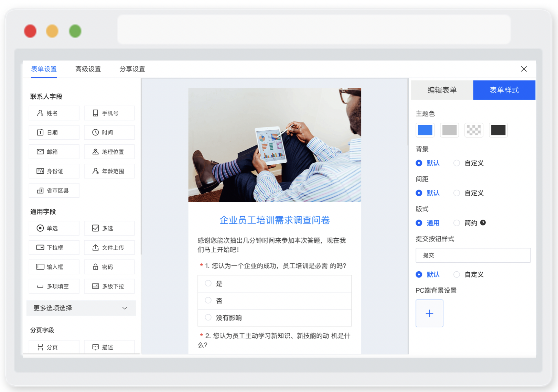Switch to 分享设置 tab
This screenshot has height=392, width=558.
[x=132, y=69]
